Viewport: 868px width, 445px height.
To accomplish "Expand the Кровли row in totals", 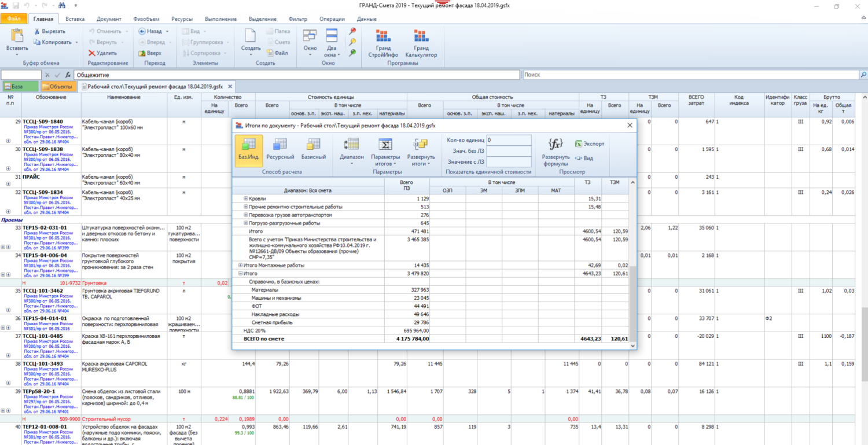I will pyautogui.click(x=246, y=198).
